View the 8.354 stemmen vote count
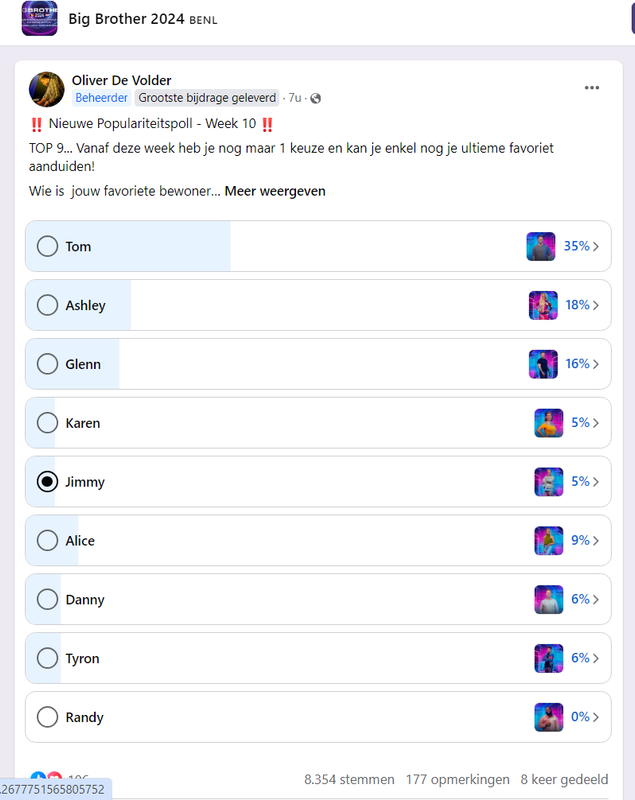This screenshot has width=635, height=800. [x=349, y=780]
